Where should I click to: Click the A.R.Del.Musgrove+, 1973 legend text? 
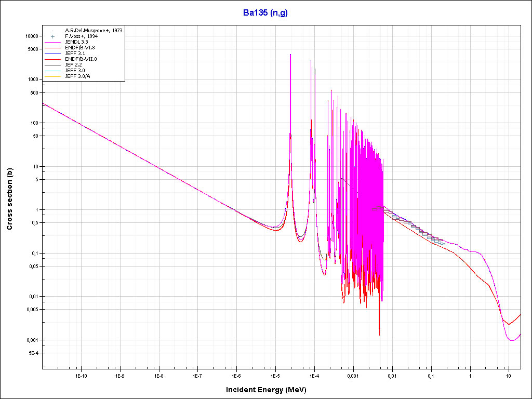pos(94,31)
